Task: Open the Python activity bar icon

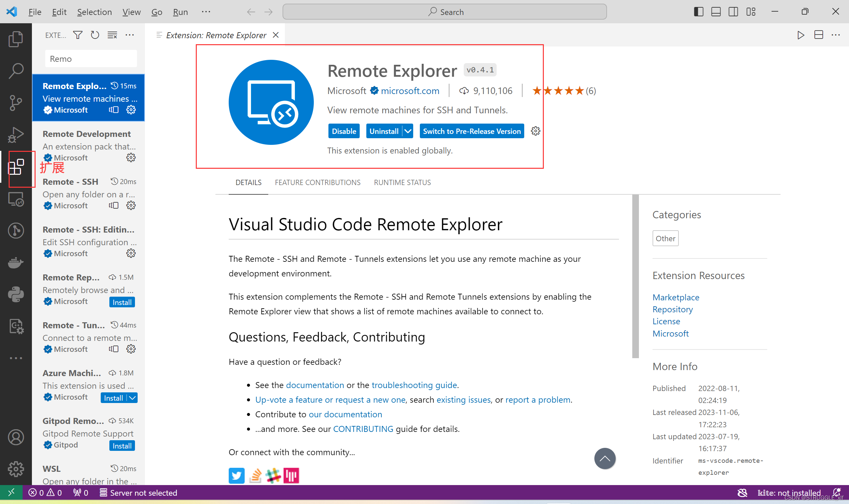Action: point(16,294)
